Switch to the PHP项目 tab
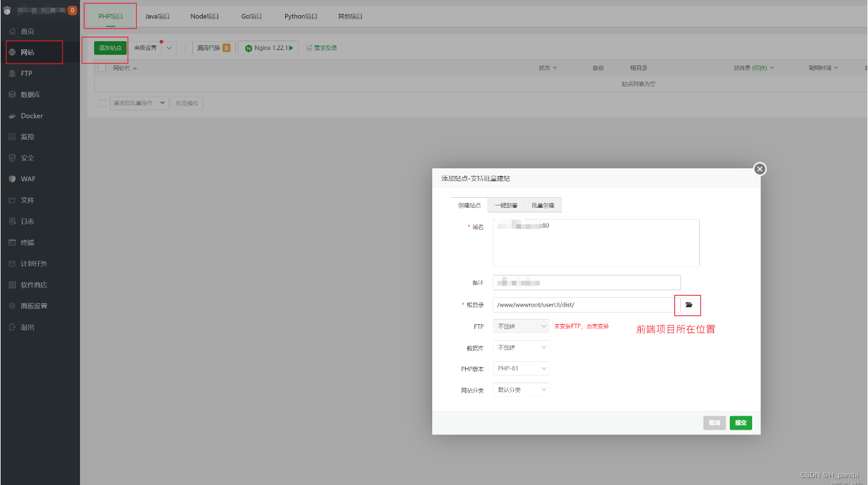Viewport: 868px width, 485px height. click(x=111, y=16)
